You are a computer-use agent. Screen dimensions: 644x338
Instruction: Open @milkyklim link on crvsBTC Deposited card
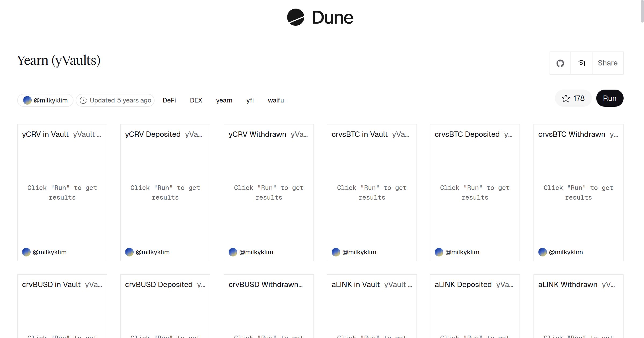pyautogui.click(x=462, y=252)
